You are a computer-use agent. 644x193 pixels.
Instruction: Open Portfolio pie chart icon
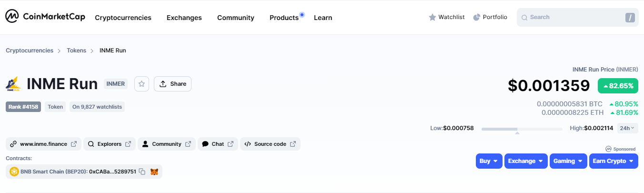tap(477, 17)
